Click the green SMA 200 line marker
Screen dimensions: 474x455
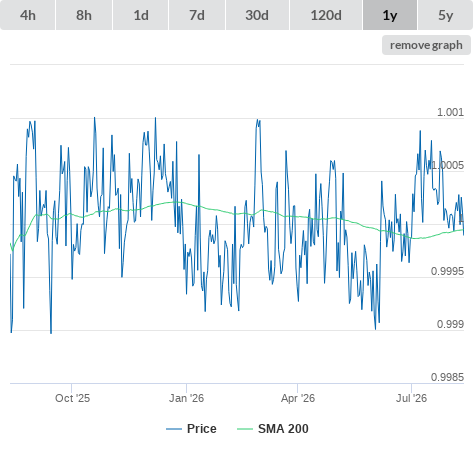point(245,429)
